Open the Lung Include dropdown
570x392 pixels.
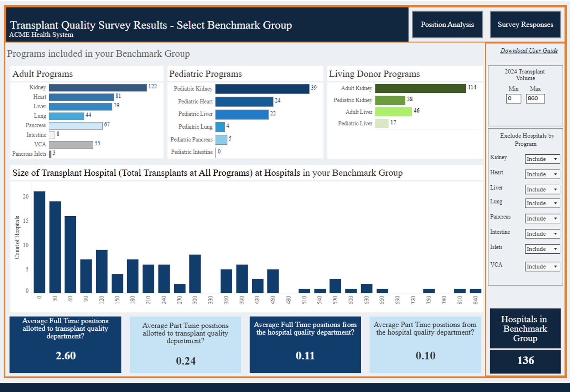click(543, 203)
